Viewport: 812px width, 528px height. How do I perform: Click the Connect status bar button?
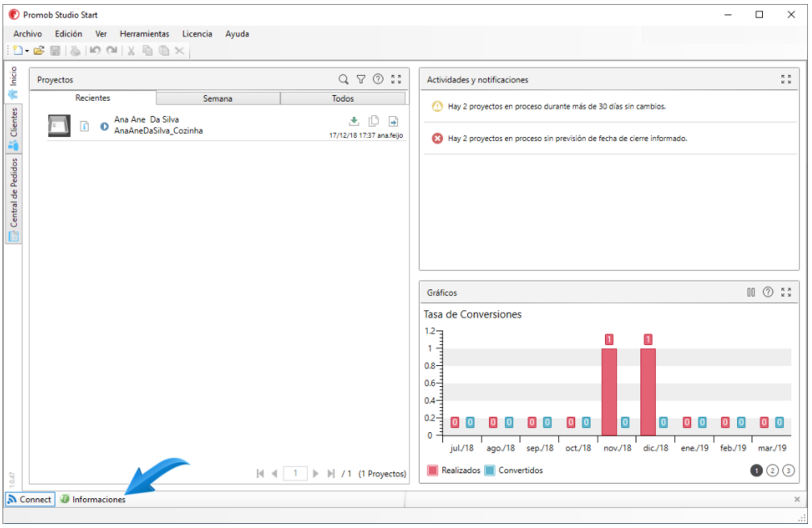tap(30, 500)
